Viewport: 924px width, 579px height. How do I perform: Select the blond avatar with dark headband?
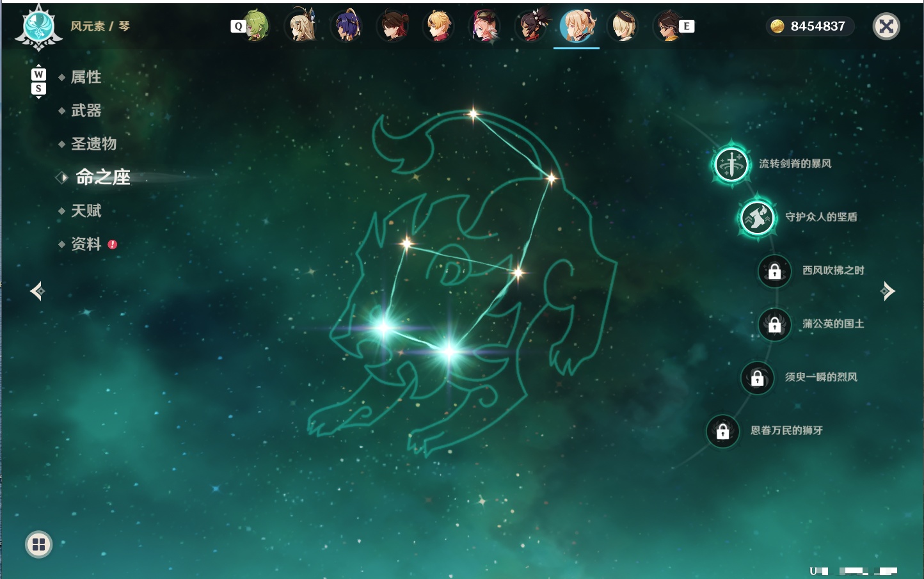[x=623, y=26]
